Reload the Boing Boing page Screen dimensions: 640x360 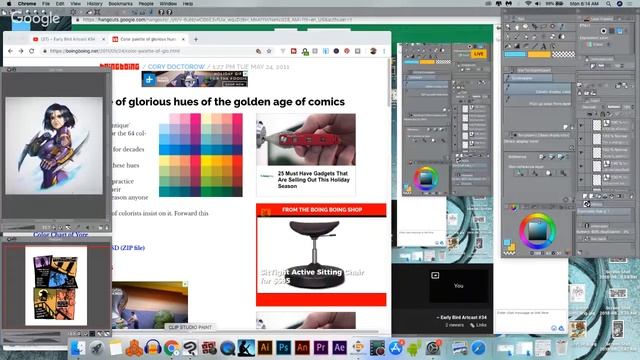[x=31, y=51]
